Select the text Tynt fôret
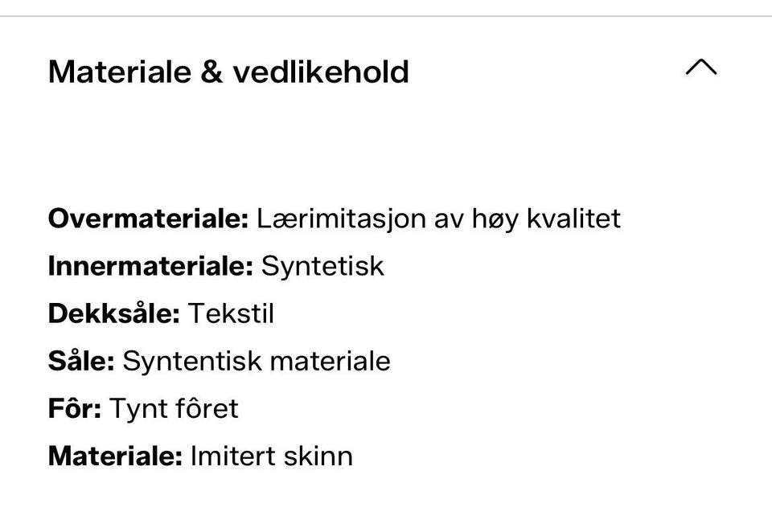The image size is (772, 532). [175, 407]
